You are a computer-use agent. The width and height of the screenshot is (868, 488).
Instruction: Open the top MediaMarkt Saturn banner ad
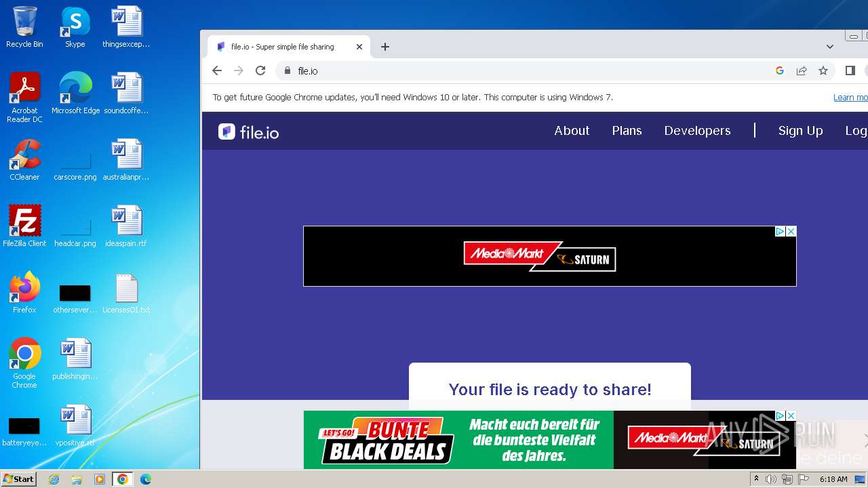pos(549,256)
